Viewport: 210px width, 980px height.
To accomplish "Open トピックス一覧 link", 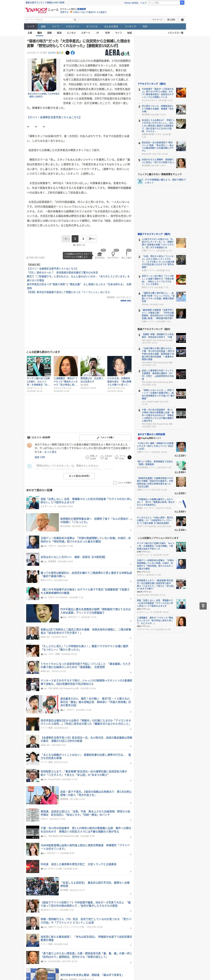I will [x=175, y=33].
